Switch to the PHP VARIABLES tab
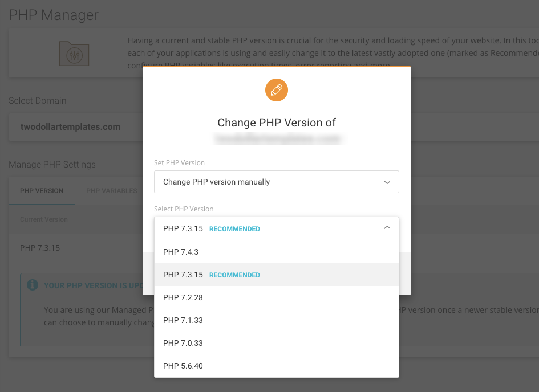Viewport: 539px width, 392px height. tap(111, 191)
